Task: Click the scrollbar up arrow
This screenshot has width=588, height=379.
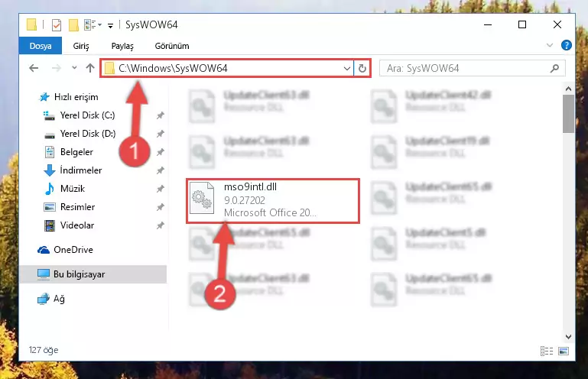Action: [x=568, y=89]
